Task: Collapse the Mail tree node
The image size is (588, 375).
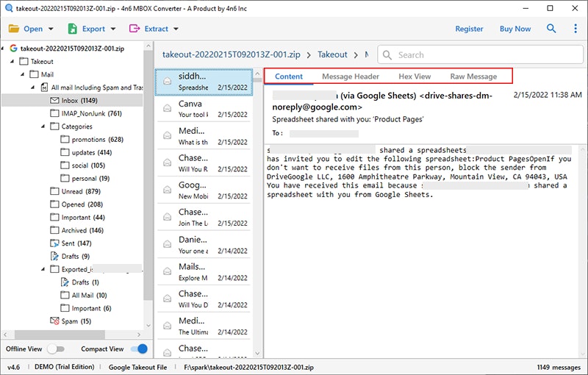Action: 23,74
